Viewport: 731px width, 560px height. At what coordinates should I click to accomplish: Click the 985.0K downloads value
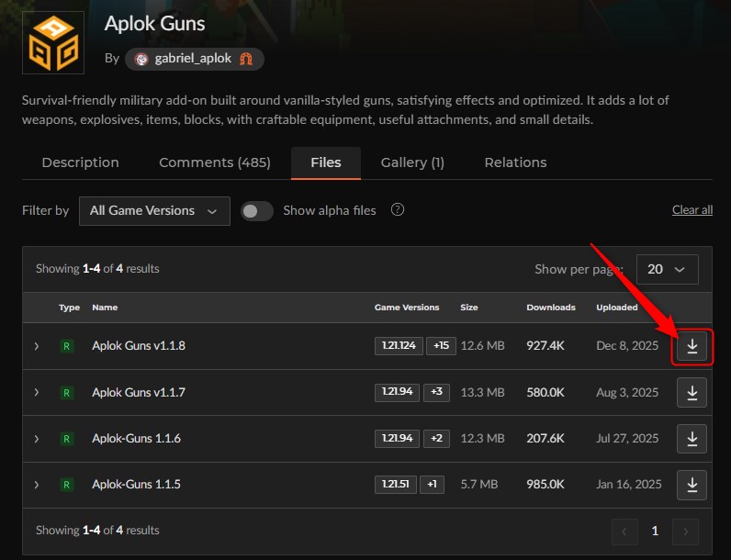point(545,485)
